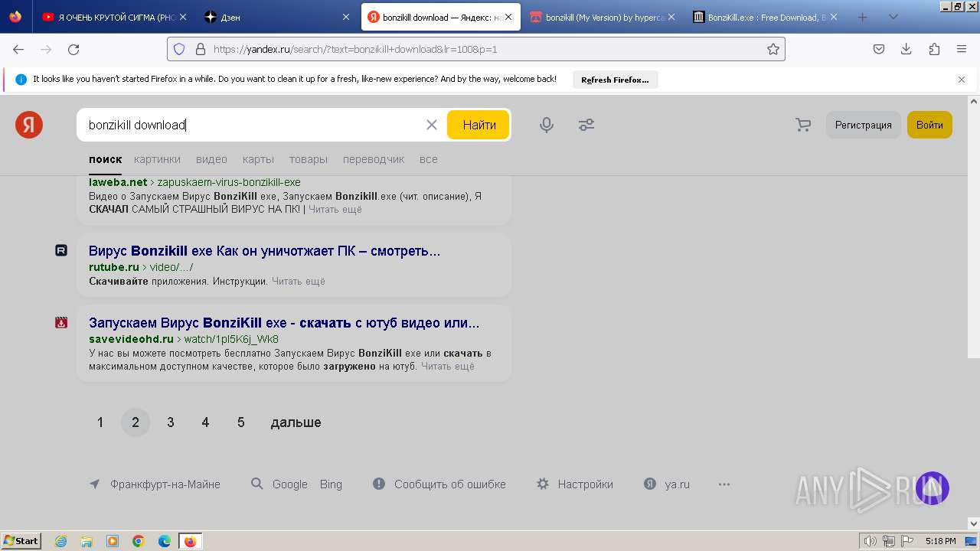980x551 pixels.
Task: Select карты search category
Action: [258, 159]
